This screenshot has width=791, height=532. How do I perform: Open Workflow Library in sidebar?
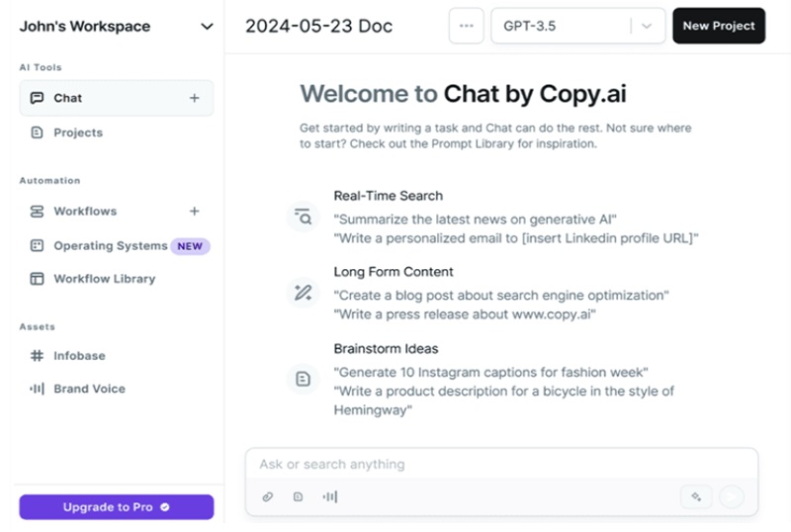coord(105,279)
